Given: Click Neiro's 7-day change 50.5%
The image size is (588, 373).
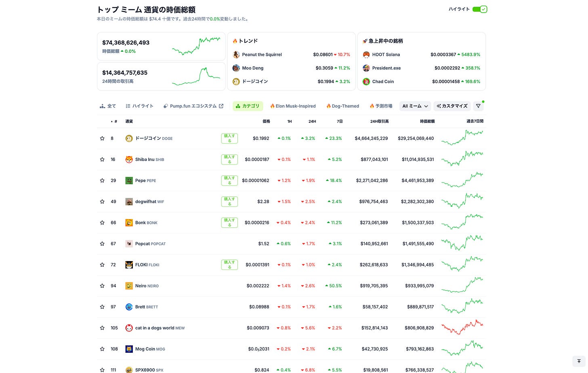Looking at the screenshot, I should click(334, 286).
